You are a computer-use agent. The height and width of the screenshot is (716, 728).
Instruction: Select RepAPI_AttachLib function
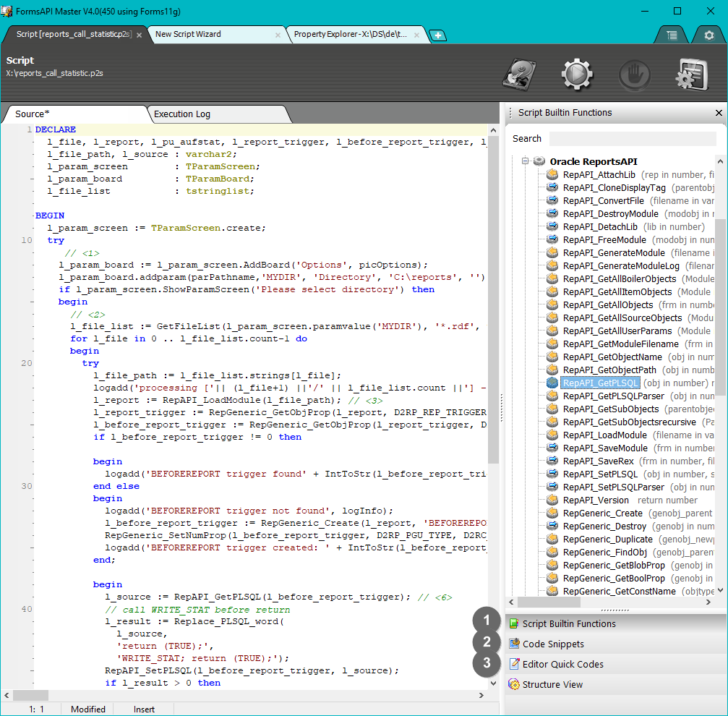tap(599, 175)
